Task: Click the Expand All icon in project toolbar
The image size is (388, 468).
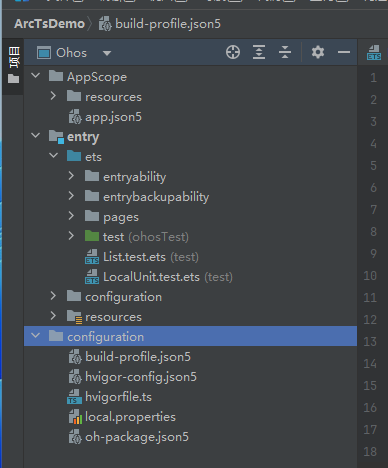Action: [259, 52]
